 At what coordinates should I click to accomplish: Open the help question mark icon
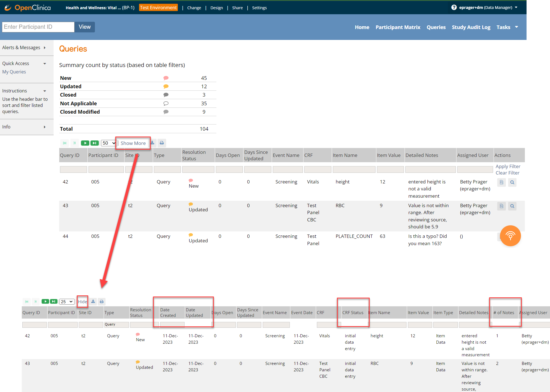[x=454, y=8]
